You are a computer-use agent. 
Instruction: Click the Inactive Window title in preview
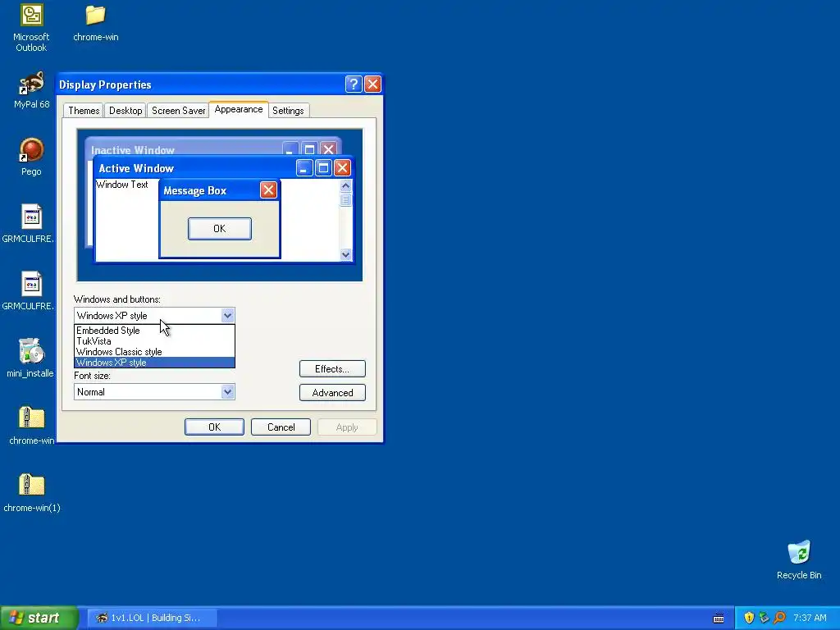tap(132, 151)
